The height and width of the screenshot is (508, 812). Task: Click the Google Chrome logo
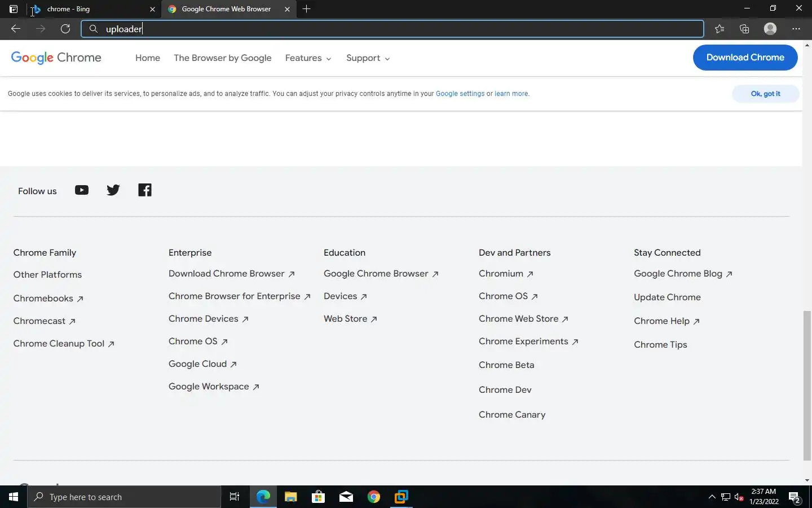click(x=56, y=58)
